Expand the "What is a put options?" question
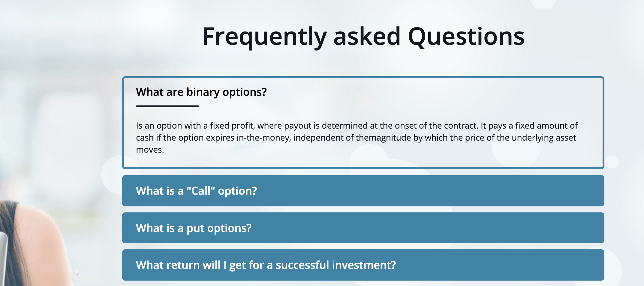The height and width of the screenshot is (286, 644). coord(363,228)
